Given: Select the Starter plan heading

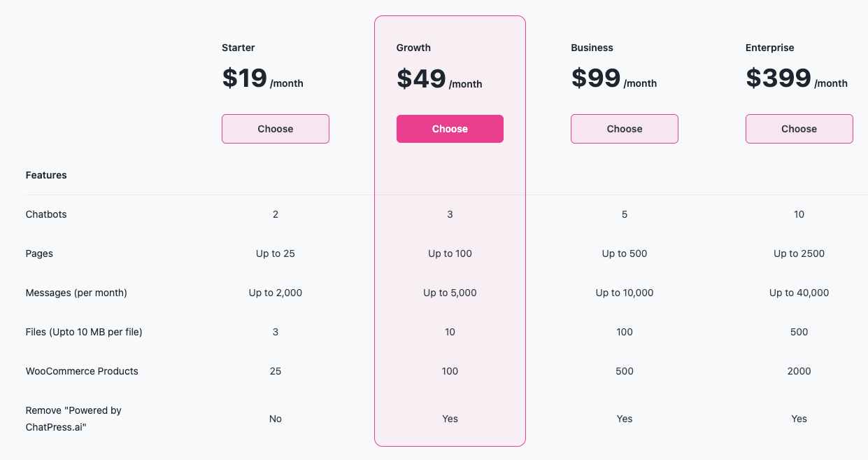Looking at the screenshot, I should point(239,48).
